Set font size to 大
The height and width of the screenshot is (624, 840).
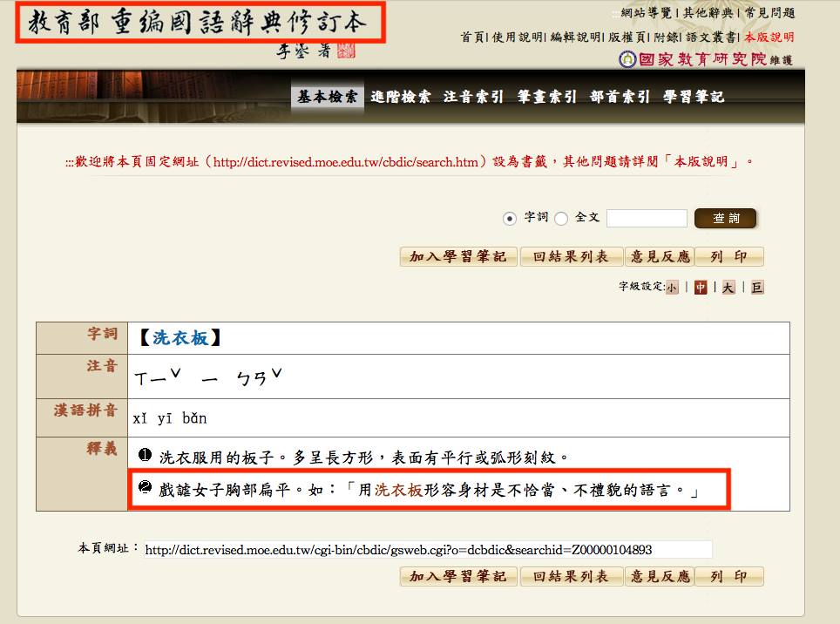point(728,287)
